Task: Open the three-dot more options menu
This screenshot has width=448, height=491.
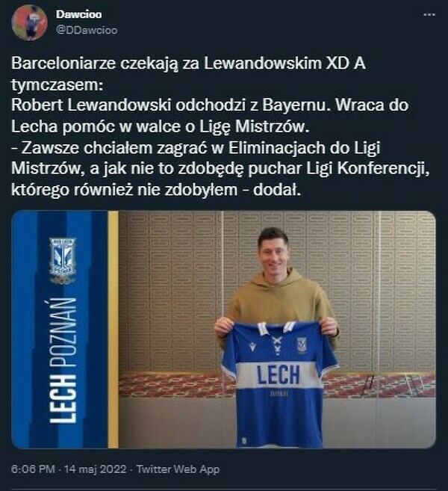Action: [x=429, y=15]
